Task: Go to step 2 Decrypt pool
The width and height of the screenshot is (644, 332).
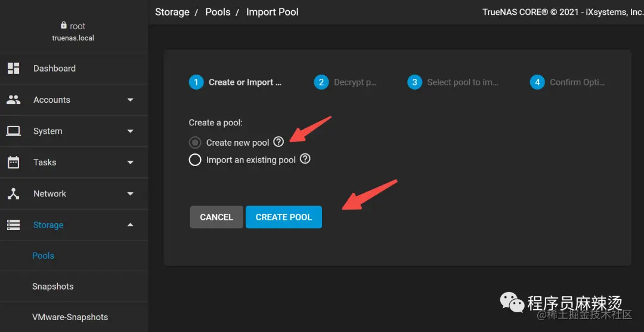Action: (345, 82)
